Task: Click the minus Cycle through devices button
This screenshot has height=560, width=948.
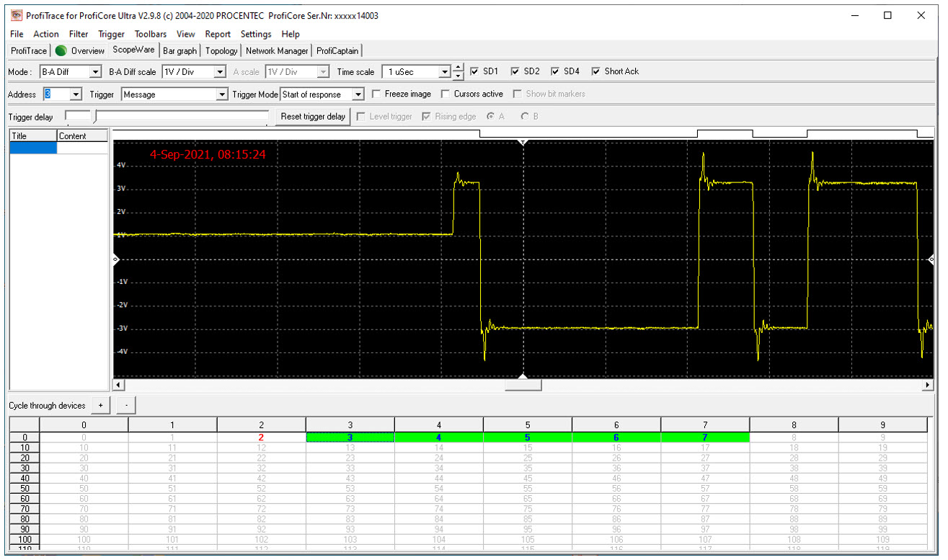Action: point(126,406)
